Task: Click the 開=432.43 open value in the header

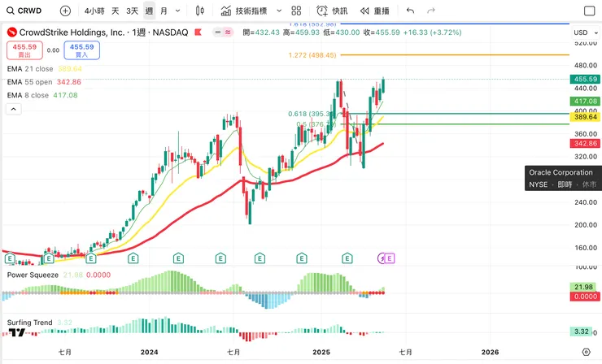Action: 261,32
